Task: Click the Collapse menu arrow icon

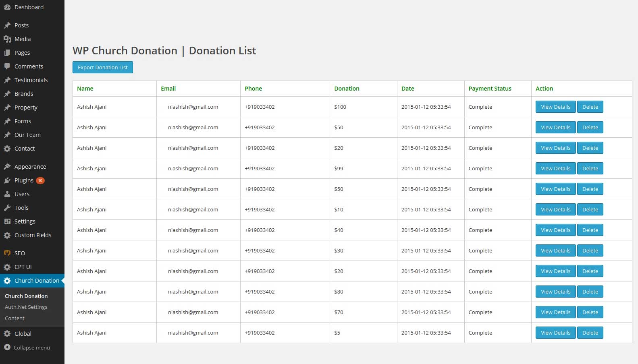Action: pos(7,347)
